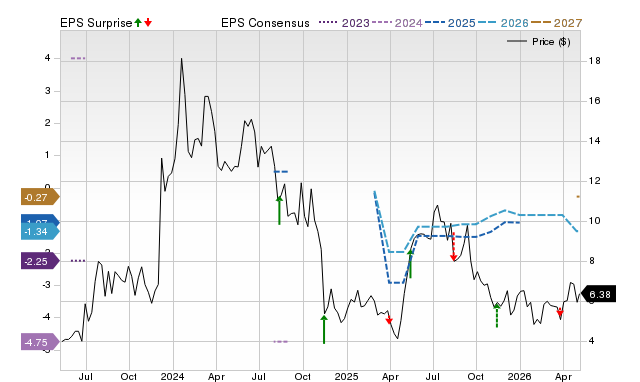Toggle the 2025 consensus legend entry
This screenshot has height=382, width=640.
coord(450,23)
